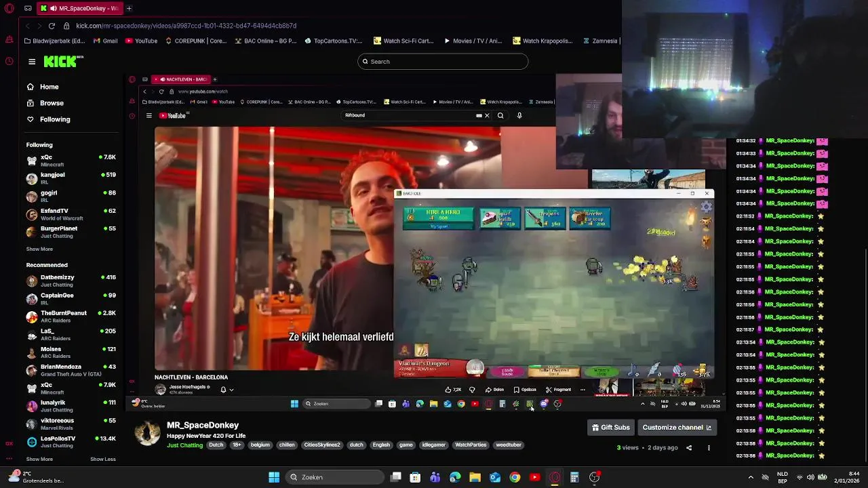Go back one page in Opera

point(28,26)
